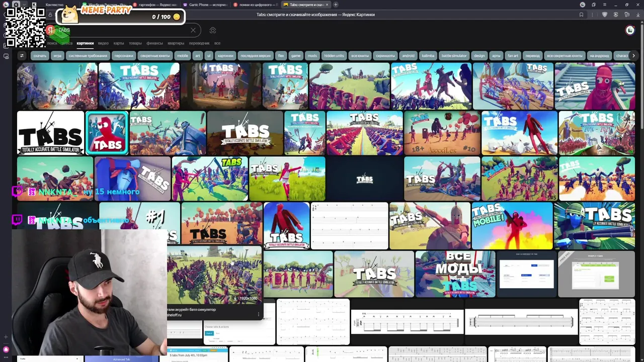Screen dimensions: 644x362
Task: Open the все categories menu
Action: [217, 43]
